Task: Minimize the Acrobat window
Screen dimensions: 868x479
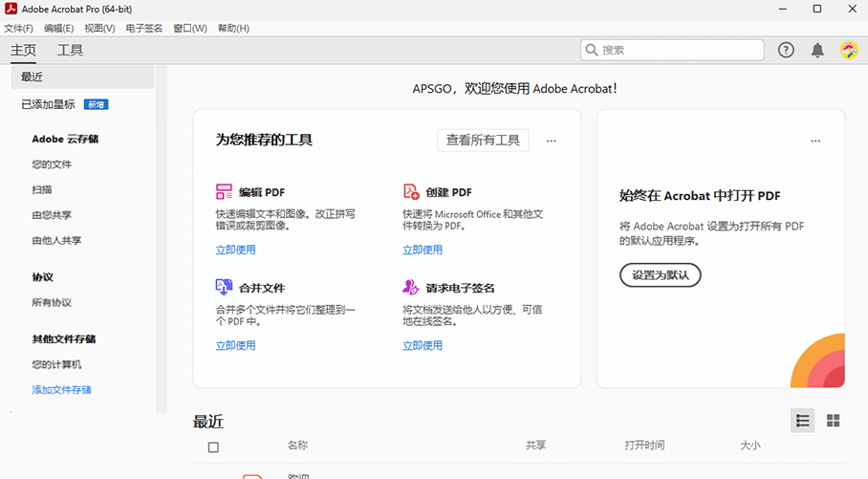Action: click(782, 9)
